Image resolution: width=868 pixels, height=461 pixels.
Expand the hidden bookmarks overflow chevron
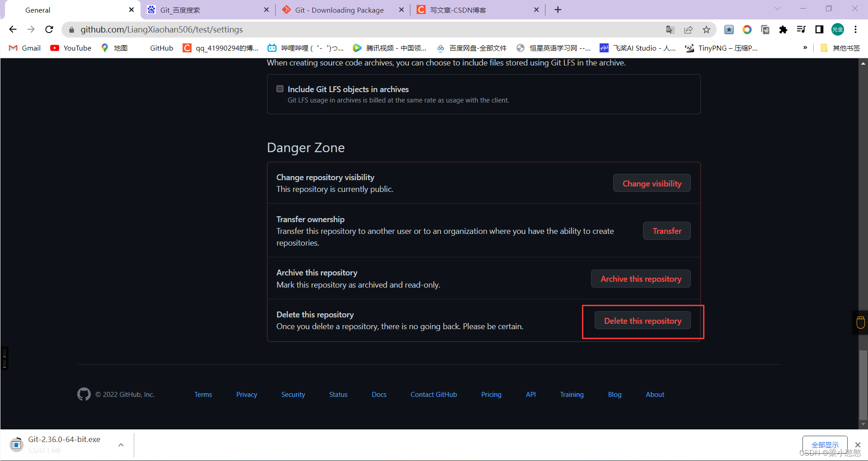(805, 48)
